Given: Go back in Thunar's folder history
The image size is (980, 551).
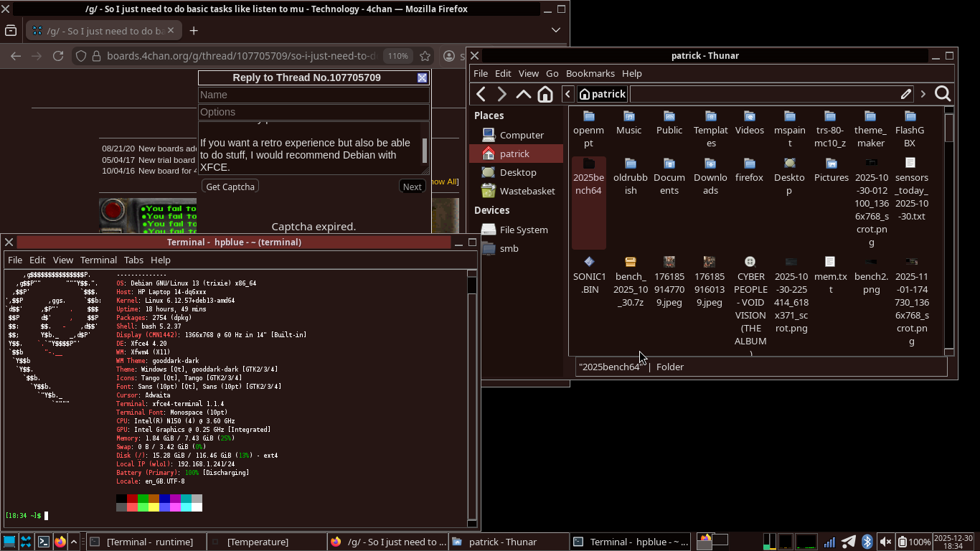Looking at the screenshot, I should (481, 94).
